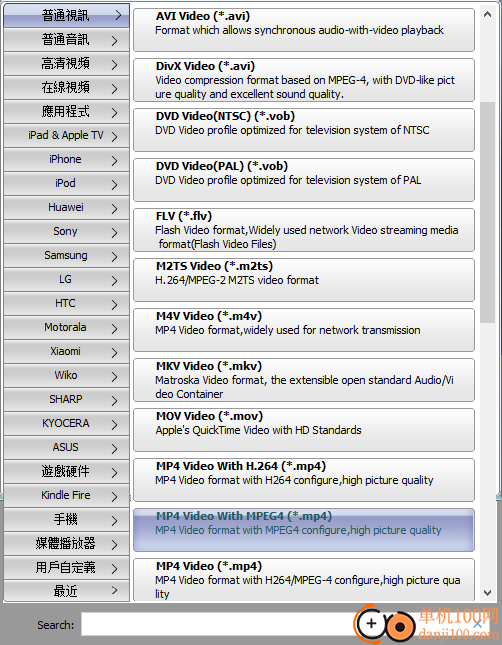The height and width of the screenshot is (645, 502).
Task: Expand the Xiaomi category arrow
Action: (114, 352)
